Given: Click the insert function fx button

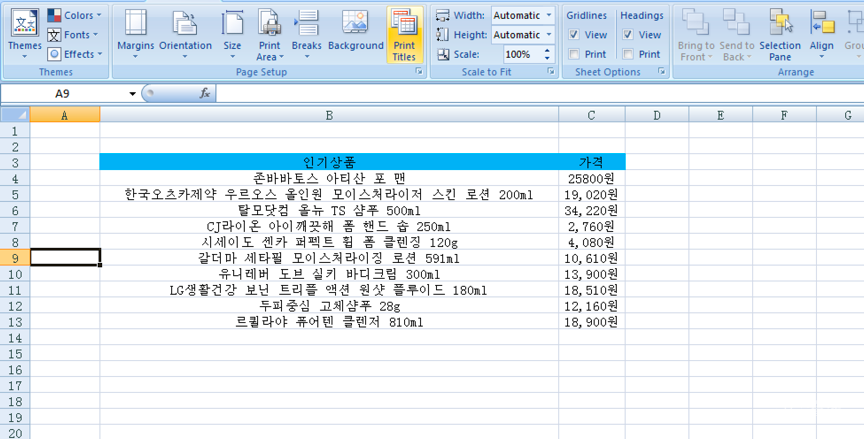Looking at the screenshot, I should (x=204, y=94).
